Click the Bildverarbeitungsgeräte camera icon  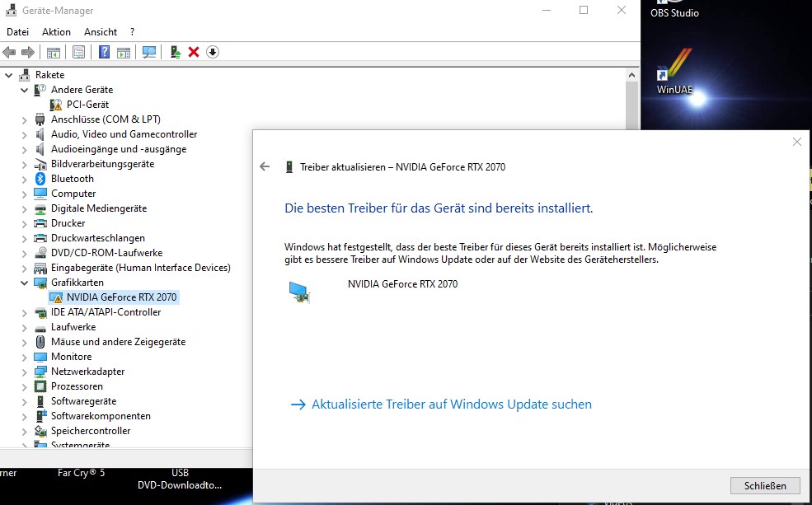click(40, 164)
